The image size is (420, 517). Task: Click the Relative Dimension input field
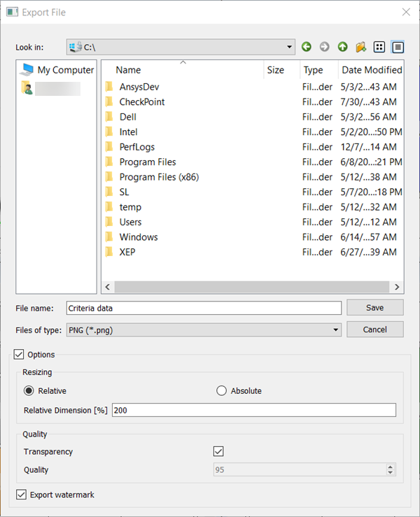(x=254, y=410)
